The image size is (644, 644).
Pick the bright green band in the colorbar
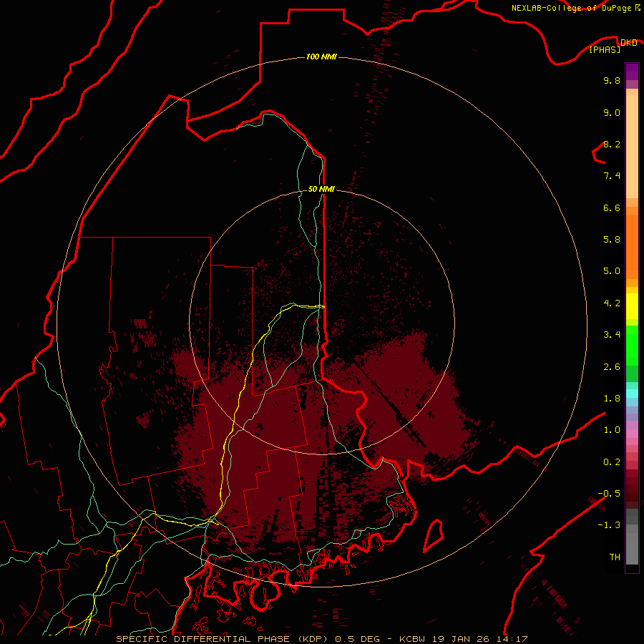[632, 346]
